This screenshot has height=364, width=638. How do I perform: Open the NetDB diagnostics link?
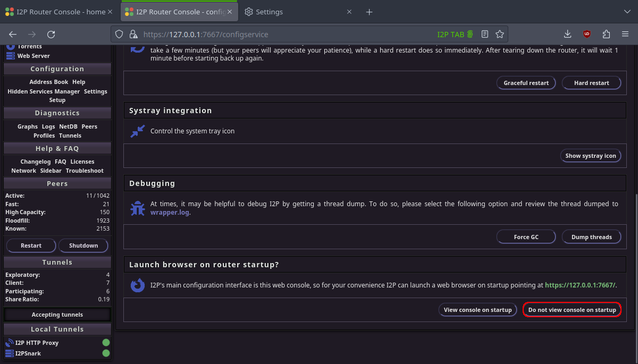click(x=68, y=126)
